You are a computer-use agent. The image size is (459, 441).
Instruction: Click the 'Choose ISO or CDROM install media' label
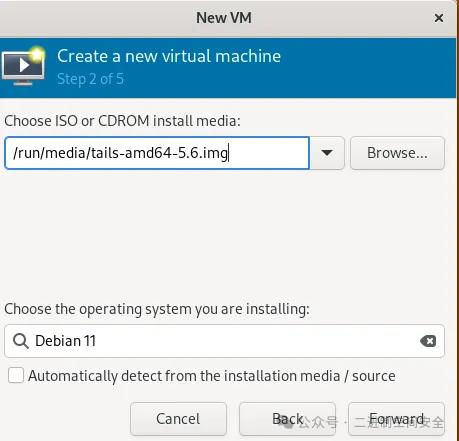pos(122,121)
